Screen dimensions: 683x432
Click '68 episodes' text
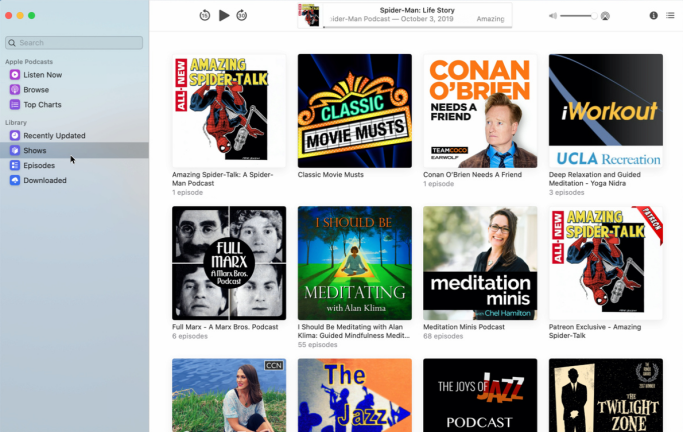coord(443,336)
